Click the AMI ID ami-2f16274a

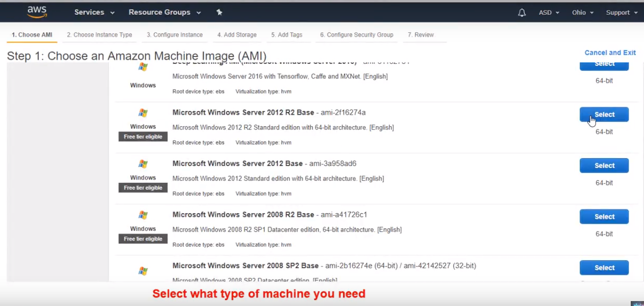coord(343,112)
